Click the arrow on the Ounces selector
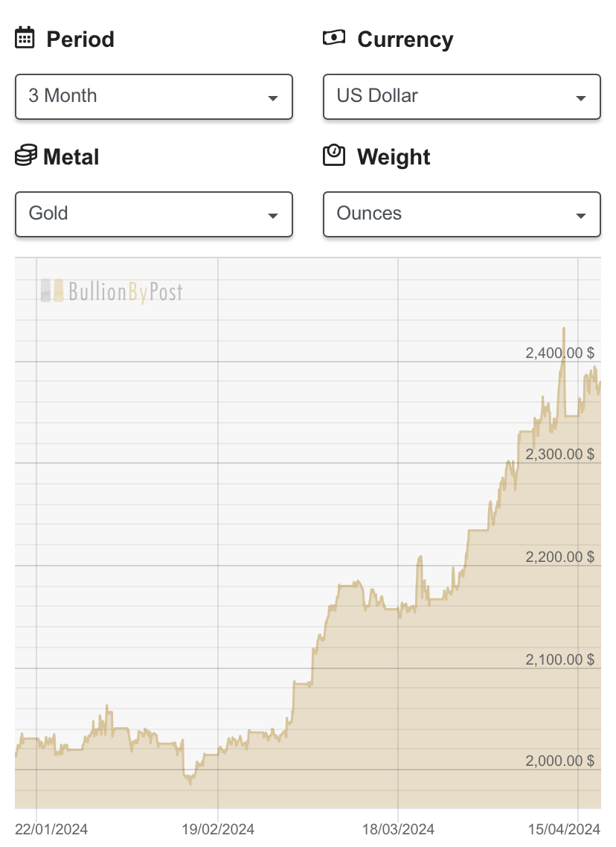This screenshot has width=616, height=847. (x=581, y=216)
